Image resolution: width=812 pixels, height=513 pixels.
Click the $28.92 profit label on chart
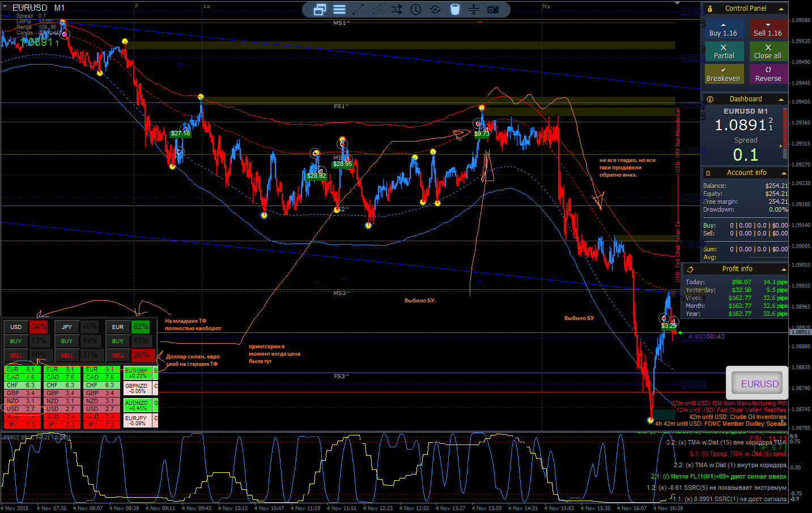coord(317,176)
